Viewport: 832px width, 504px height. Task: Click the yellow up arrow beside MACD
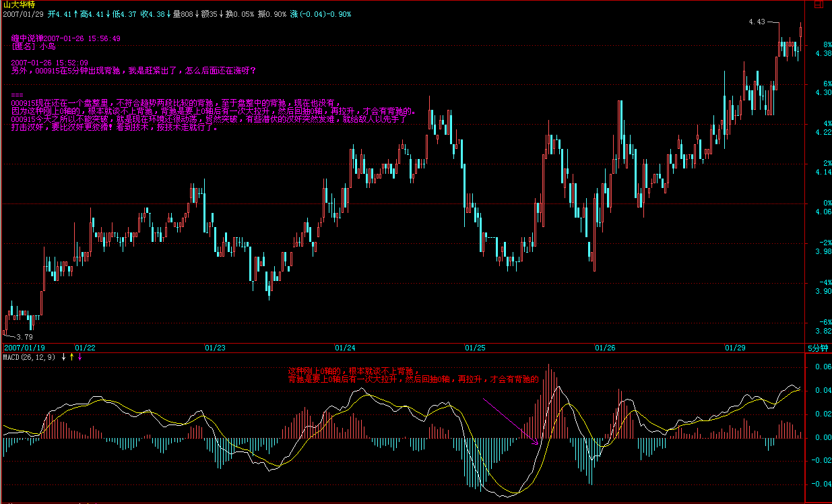[72, 356]
